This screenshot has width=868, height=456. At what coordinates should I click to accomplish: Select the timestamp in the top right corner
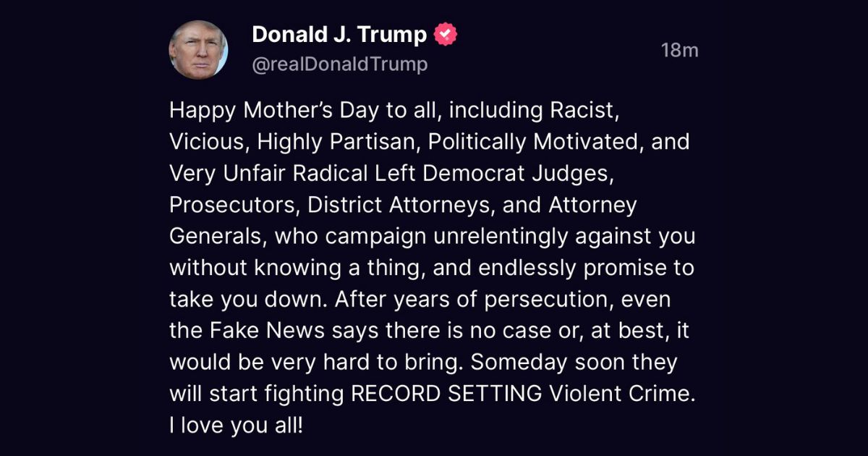point(680,51)
